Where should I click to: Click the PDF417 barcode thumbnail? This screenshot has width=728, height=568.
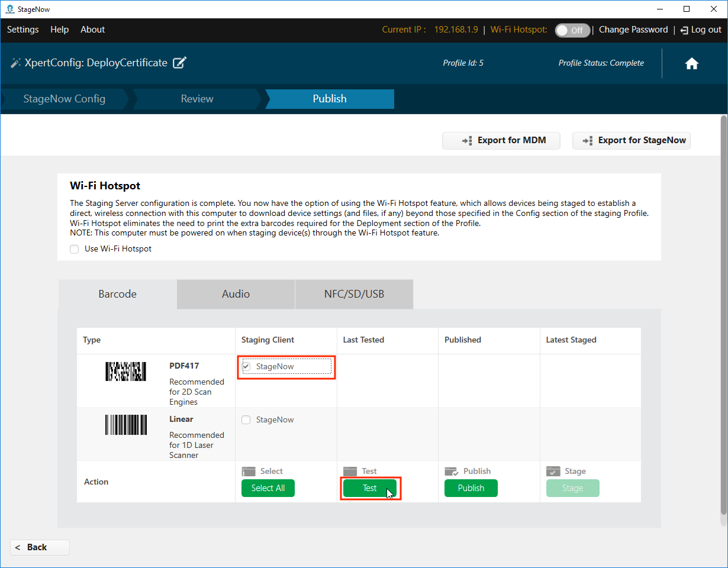point(125,372)
